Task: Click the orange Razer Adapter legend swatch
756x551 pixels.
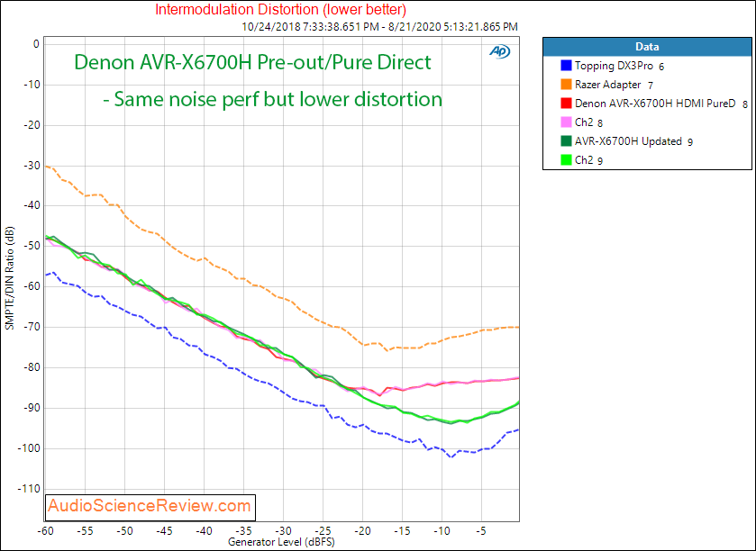Action: [x=566, y=85]
